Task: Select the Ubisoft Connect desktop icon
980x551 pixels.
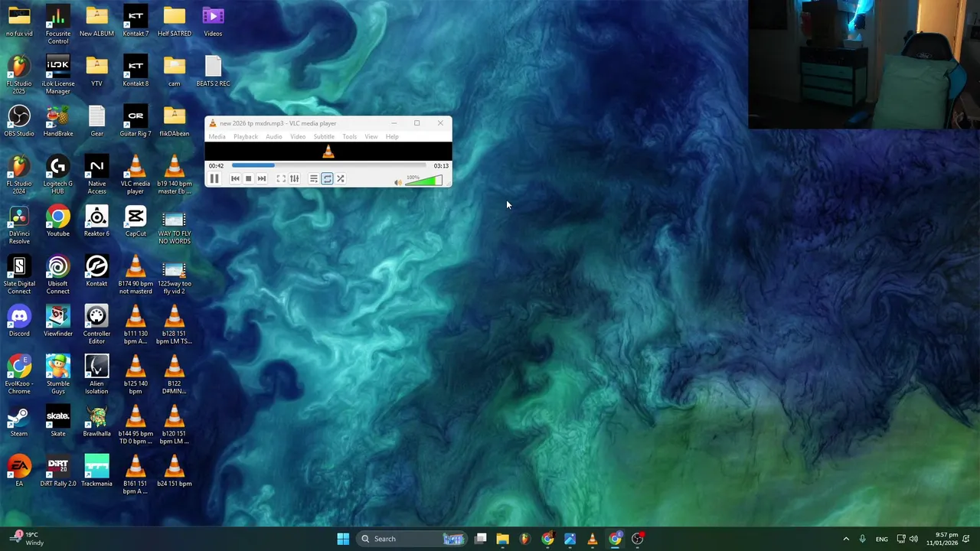Action: point(58,275)
